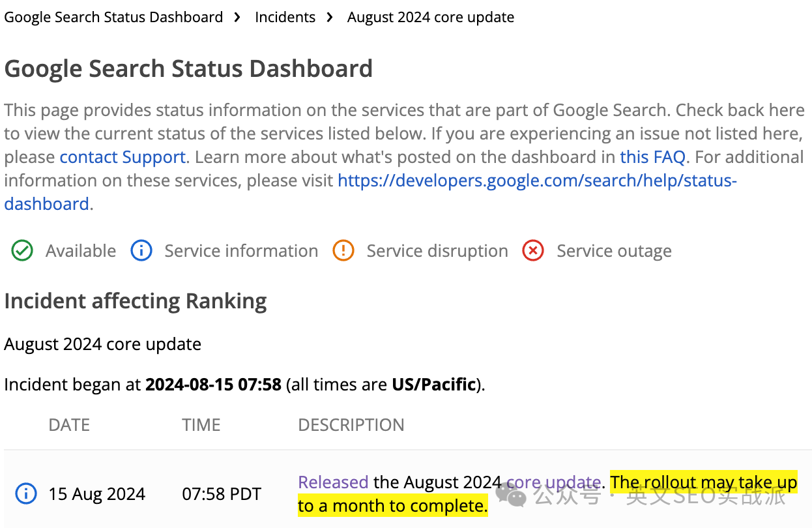Select the August 2024 core update breadcrumb
This screenshot has height=528, width=812.
pyautogui.click(x=430, y=18)
